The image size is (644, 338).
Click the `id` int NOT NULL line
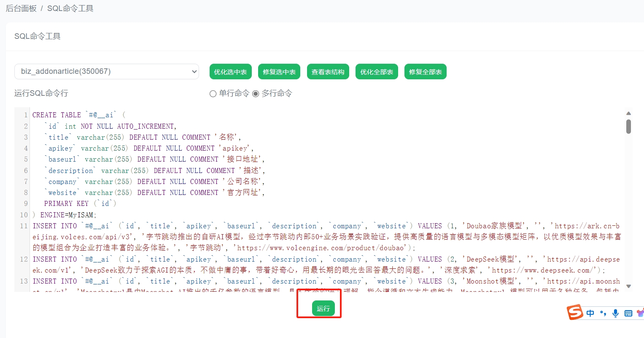(110, 126)
